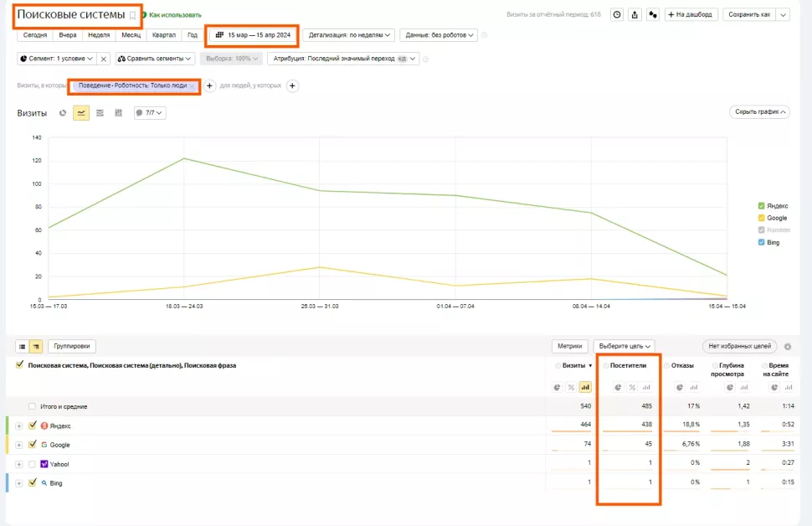Select the line chart view icon
This screenshot has width=812, height=526.
(x=81, y=113)
